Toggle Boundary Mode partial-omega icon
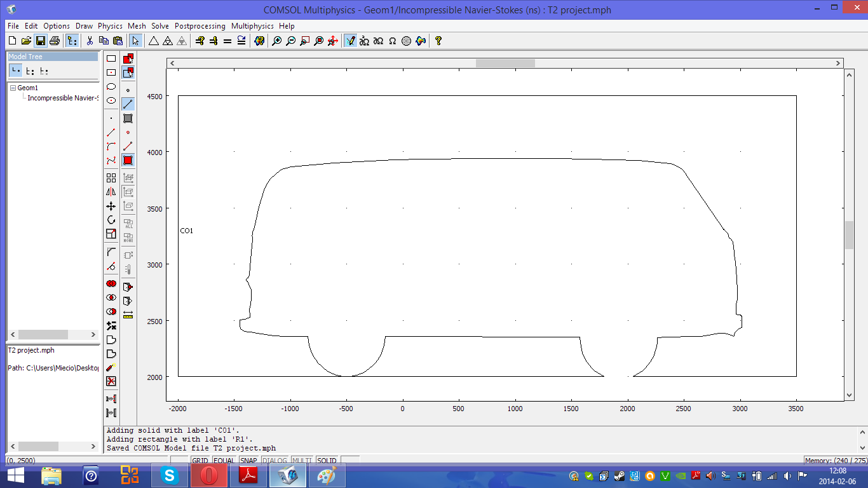The width and height of the screenshot is (868, 488). coord(378,41)
